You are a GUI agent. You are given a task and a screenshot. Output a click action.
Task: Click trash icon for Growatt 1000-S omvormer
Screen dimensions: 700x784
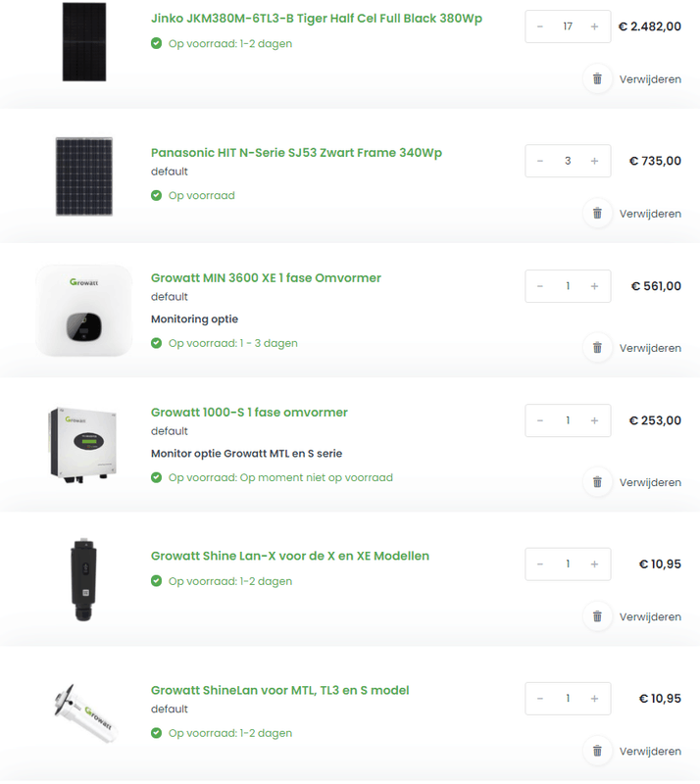coord(597,482)
